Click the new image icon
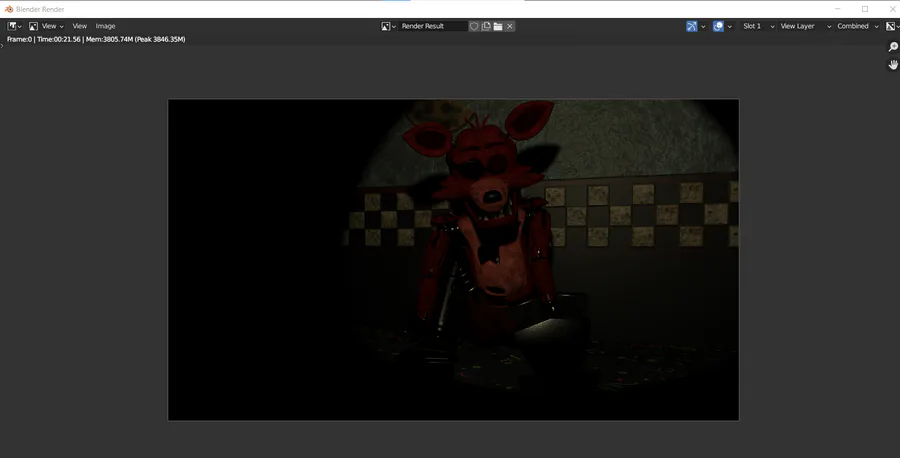 click(x=486, y=26)
